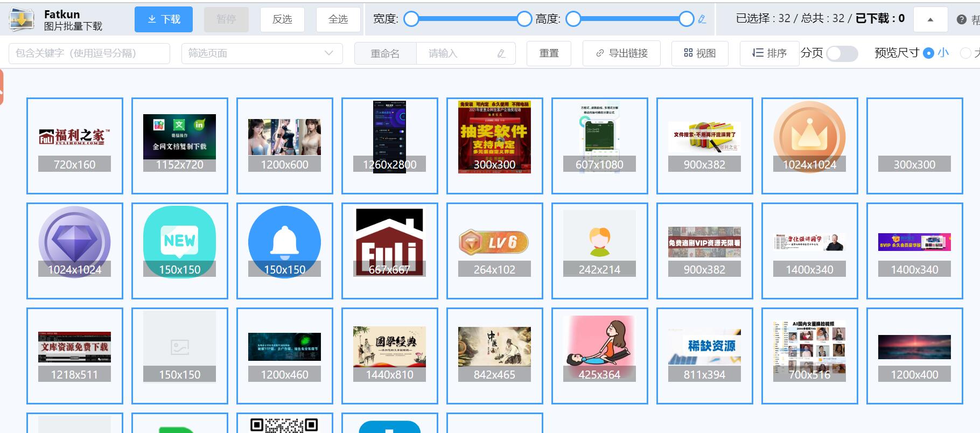Focus the keyword filter input field
980x433 pixels.
(89, 53)
